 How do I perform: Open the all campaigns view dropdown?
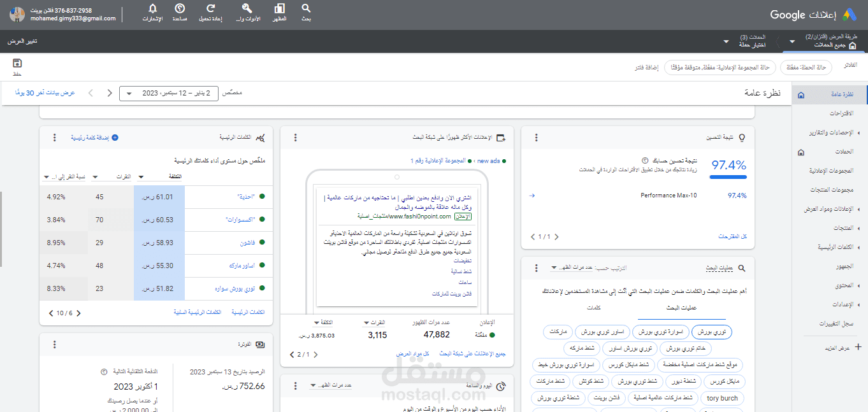coord(792,41)
